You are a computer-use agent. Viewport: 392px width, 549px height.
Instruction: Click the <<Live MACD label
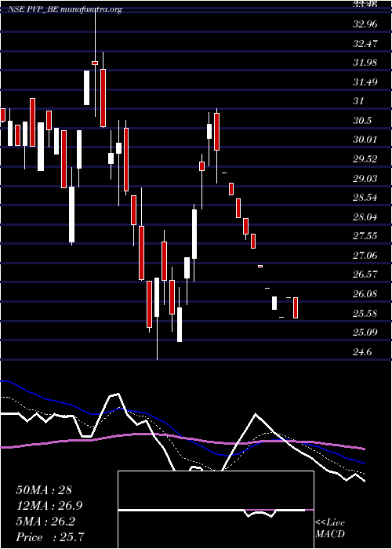coord(330,528)
